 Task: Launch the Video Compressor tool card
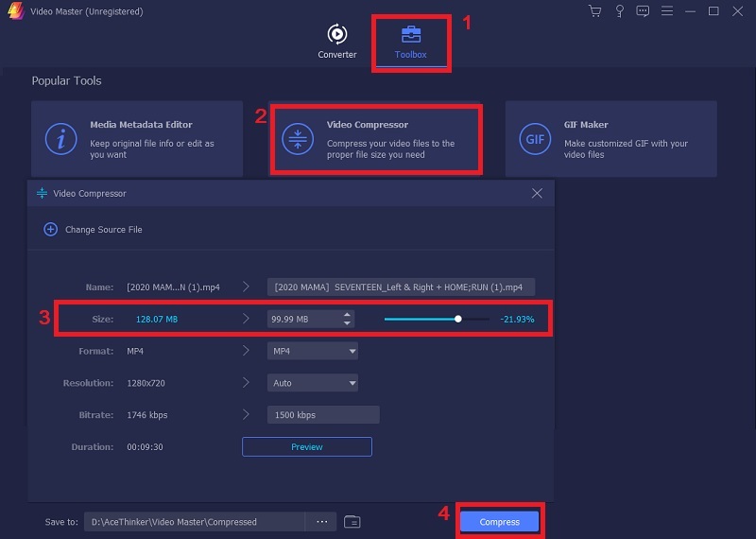coord(376,139)
